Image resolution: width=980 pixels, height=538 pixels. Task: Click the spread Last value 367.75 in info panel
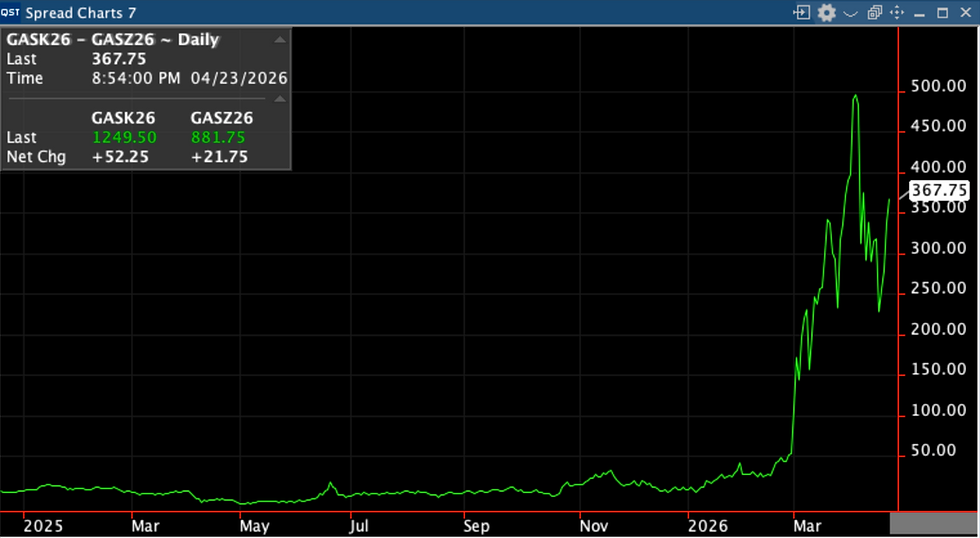tap(119, 59)
